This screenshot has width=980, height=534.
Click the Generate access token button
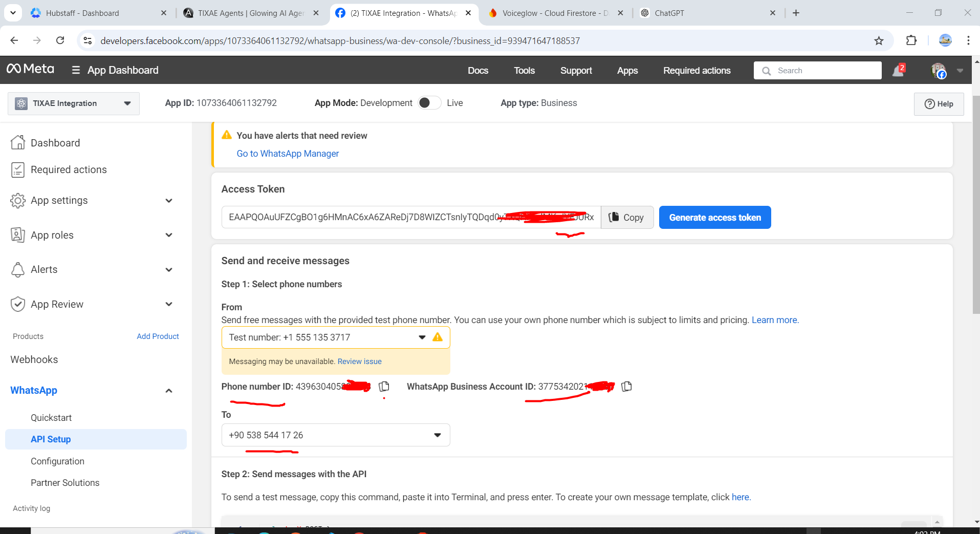point(714,217)
